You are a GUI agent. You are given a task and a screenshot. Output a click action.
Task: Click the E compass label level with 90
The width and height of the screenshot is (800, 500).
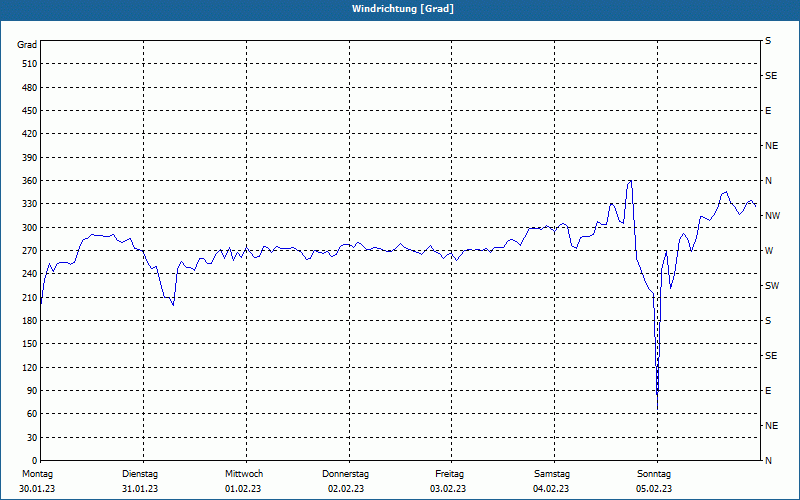coord(768,391)
